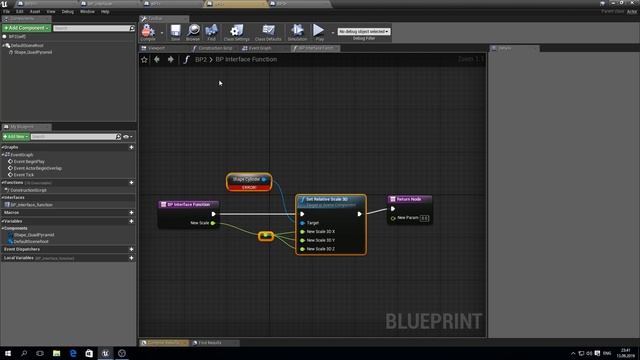Open the File menu
Image resolution: width=640 pixels, height=360 pixels.
click(x=7, y=11)
